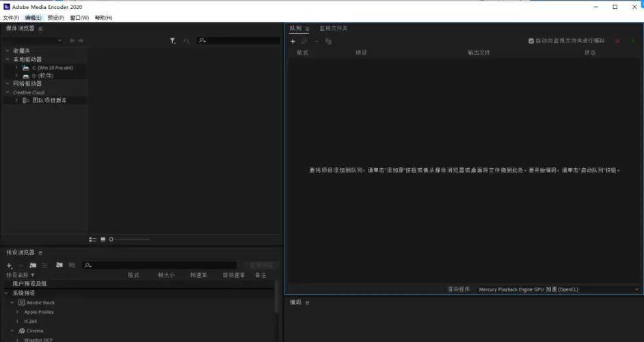Click the new preset group folder icon
The width and height of the screenshot is (644, 342).
(33, 265)
